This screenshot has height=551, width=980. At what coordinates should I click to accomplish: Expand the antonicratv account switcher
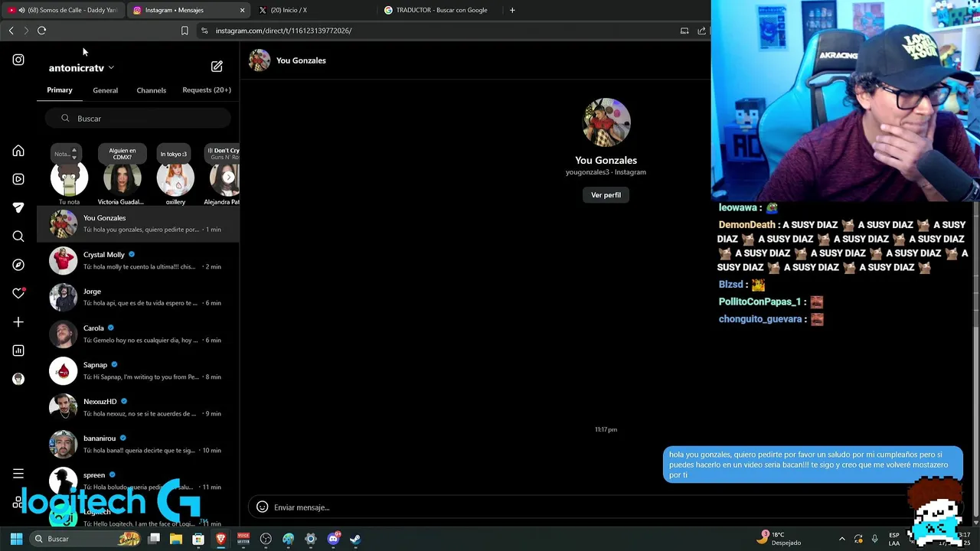(x=81, y=67)
